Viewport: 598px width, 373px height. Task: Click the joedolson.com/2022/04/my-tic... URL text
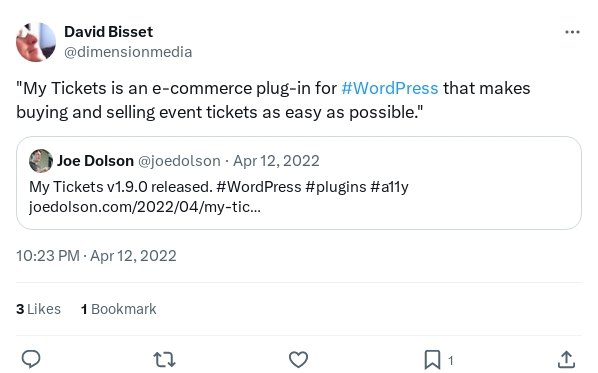coord(145,207)
